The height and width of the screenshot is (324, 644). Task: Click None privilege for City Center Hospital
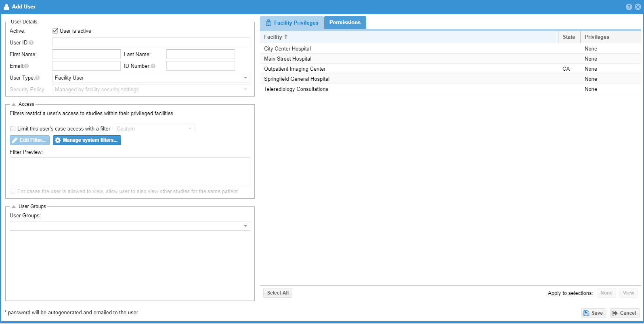pyautogui.click(x=591, y=48)
